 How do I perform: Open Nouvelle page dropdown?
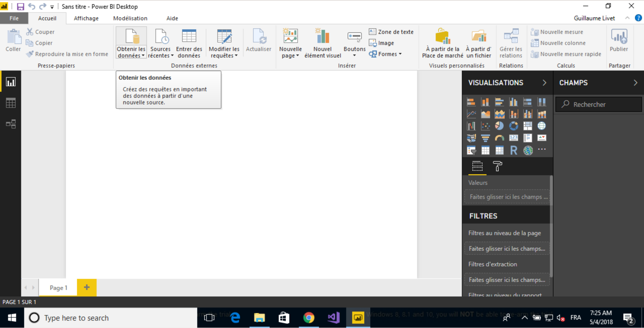pyautogui.click(x=290, y=52)
